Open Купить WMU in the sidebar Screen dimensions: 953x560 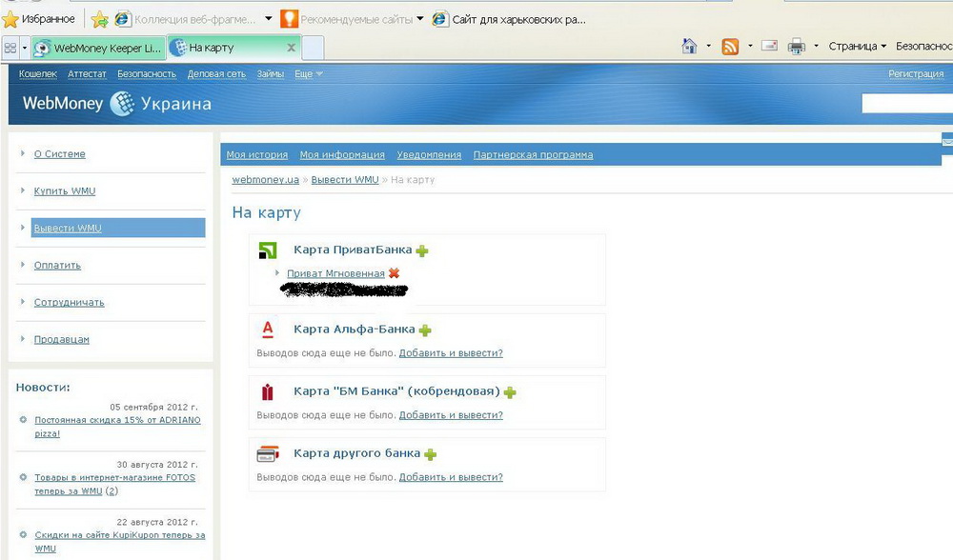(x=65, y=190)
